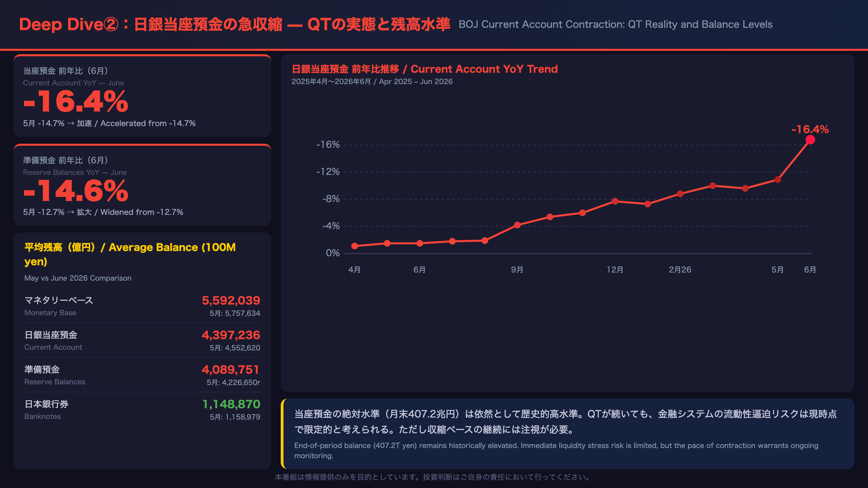Click the 日銀当座預金 table row label
Image resolution: width=868 pixels, height=488 pixels.
[51, 335]
